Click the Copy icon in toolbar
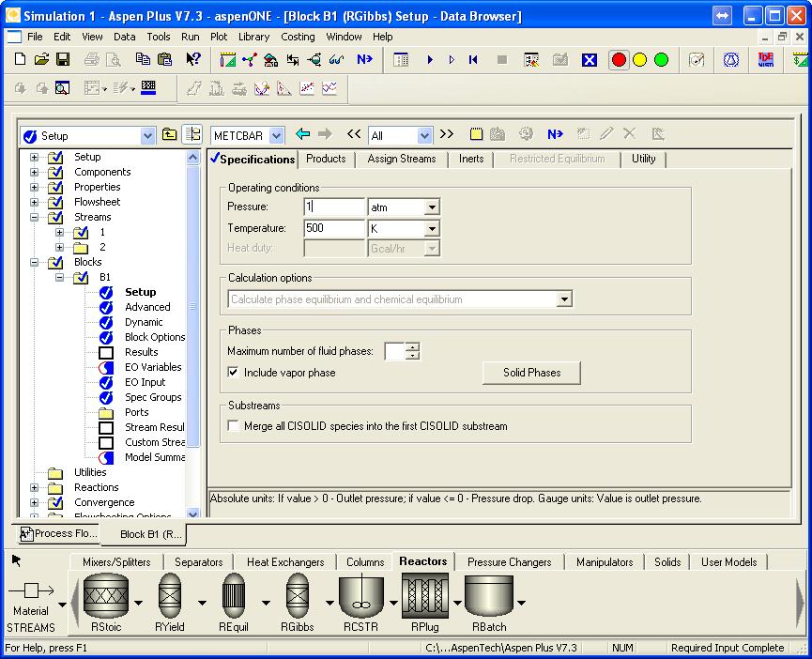The height and width of the screenshot is (659, 812). [x=143, y=59]
